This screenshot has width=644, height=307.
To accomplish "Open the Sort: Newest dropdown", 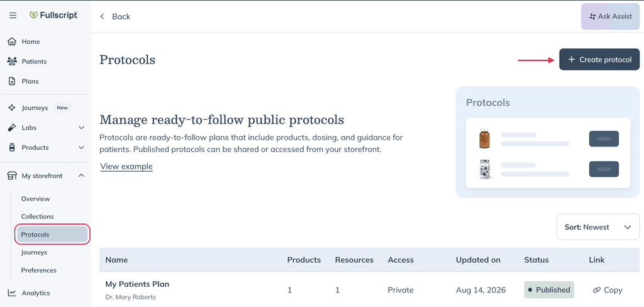I will click(598, 227).
